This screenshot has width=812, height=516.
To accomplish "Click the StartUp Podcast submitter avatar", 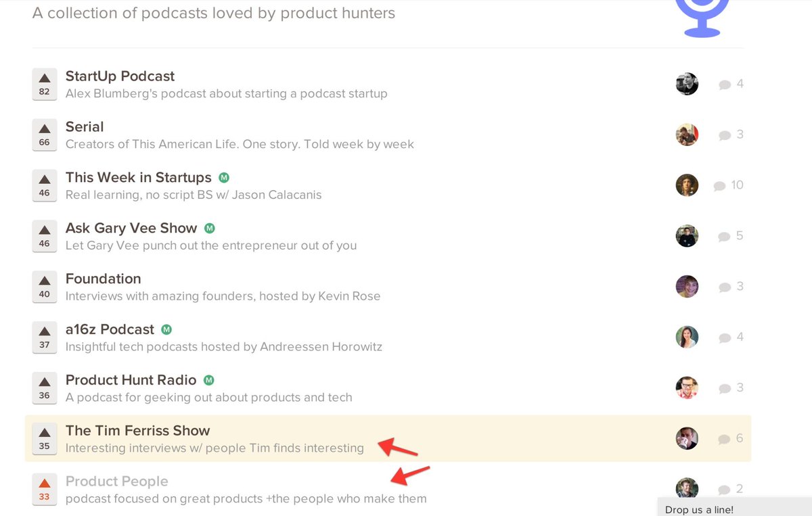I will 687,84.
